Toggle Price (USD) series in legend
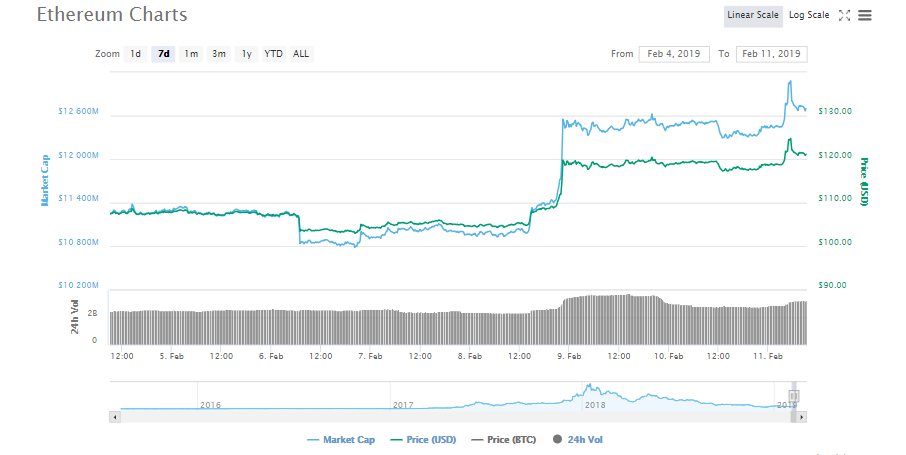The width and height of the screenshot is (906, 455). point(424,440)
